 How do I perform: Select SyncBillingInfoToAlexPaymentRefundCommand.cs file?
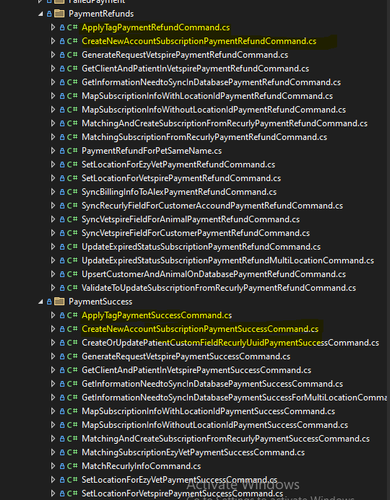(179, 192)
